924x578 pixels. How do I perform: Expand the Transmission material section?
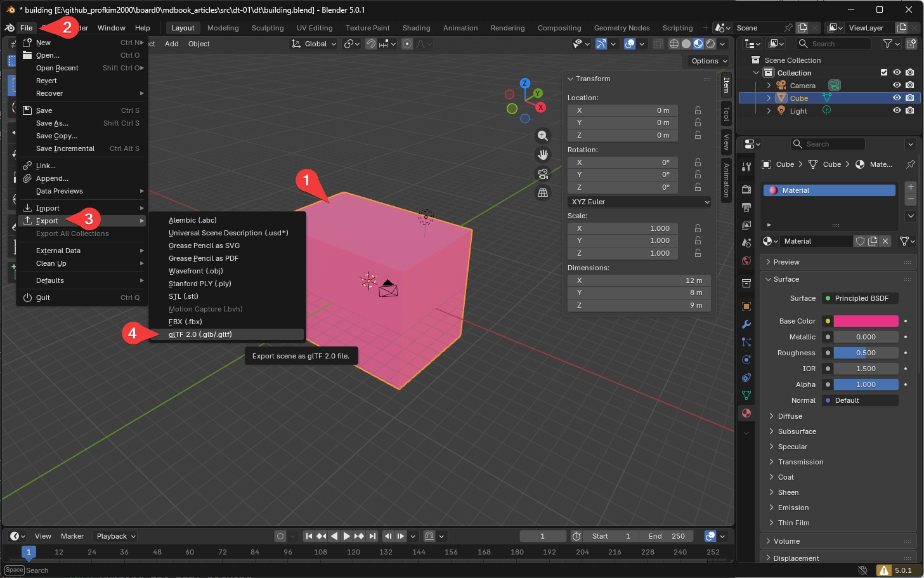(x=800, y=462)
